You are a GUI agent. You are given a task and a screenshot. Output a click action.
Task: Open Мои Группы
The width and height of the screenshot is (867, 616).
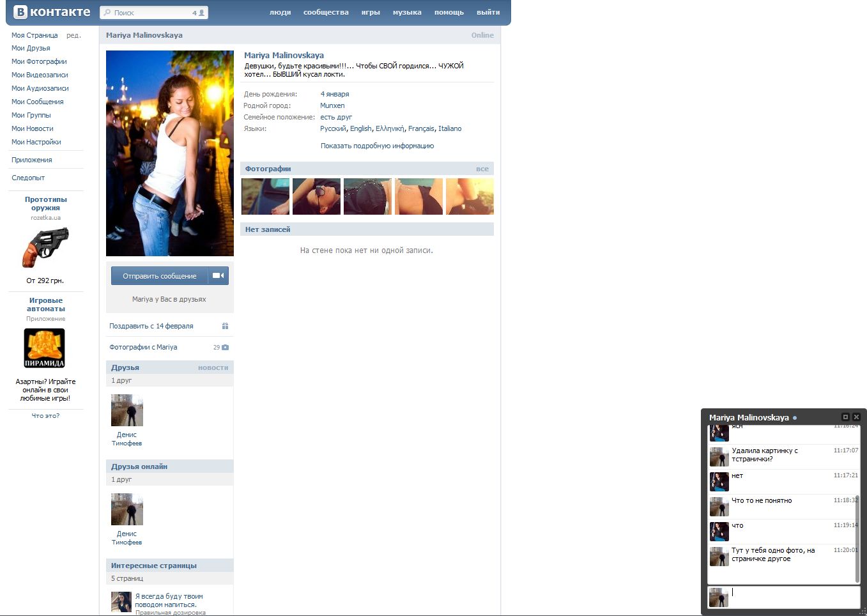31,115
